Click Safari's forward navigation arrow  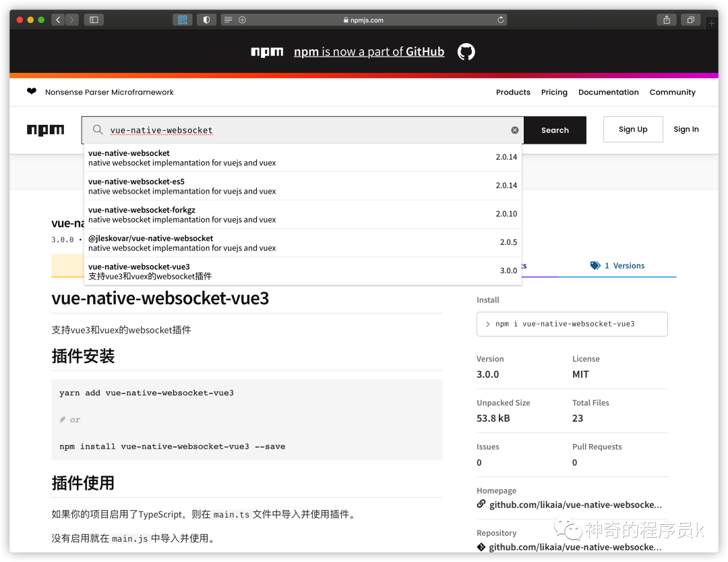point(72,20)
